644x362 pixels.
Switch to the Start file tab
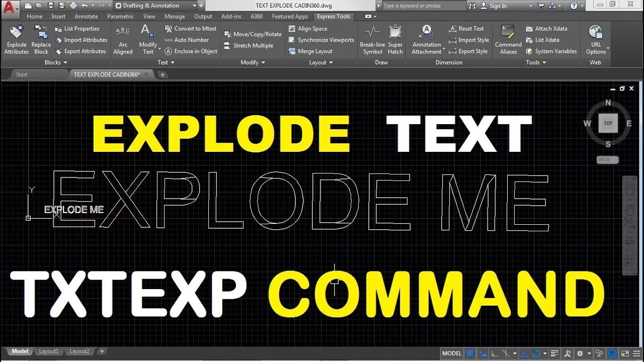click(x=22, y=74)
